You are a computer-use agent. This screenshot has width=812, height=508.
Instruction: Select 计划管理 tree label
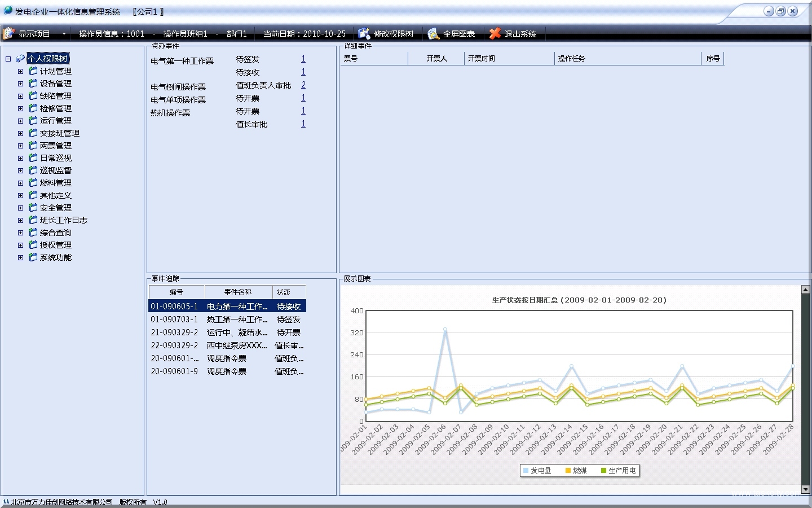coord(56,71)
